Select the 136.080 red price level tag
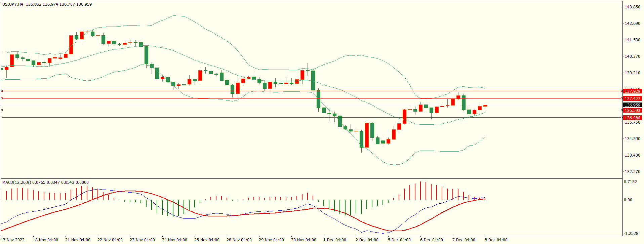644x244 pixels. tap(632, 118)
